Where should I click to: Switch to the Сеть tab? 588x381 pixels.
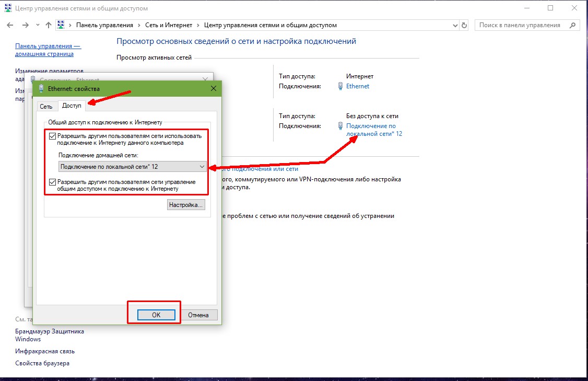(46, 107)
